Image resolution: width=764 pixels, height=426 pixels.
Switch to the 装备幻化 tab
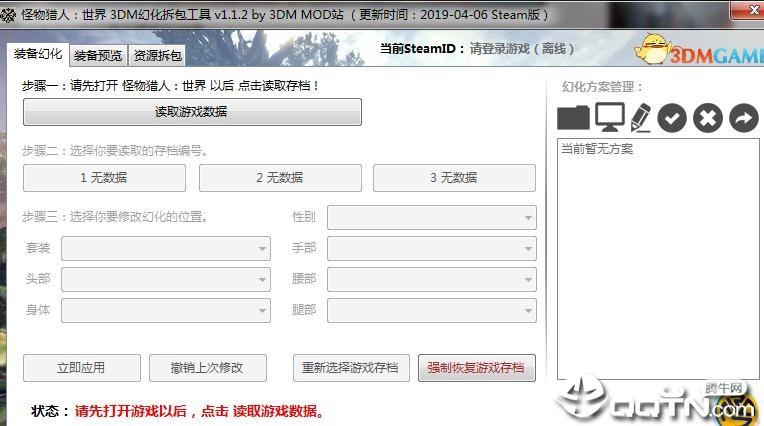[38, 54]
